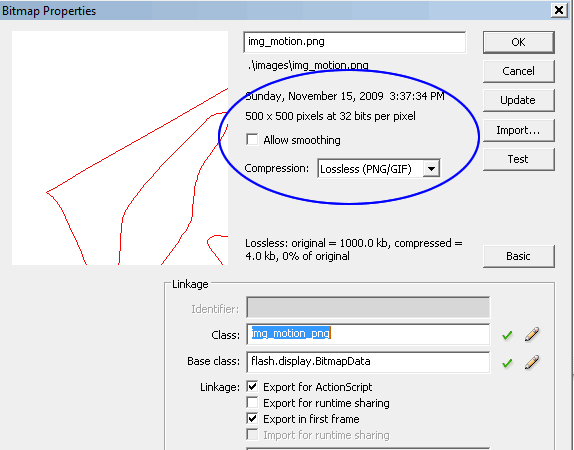Click the green checkmark beside Class field
This screenshot has width=574, height=450.
[507, 335]
